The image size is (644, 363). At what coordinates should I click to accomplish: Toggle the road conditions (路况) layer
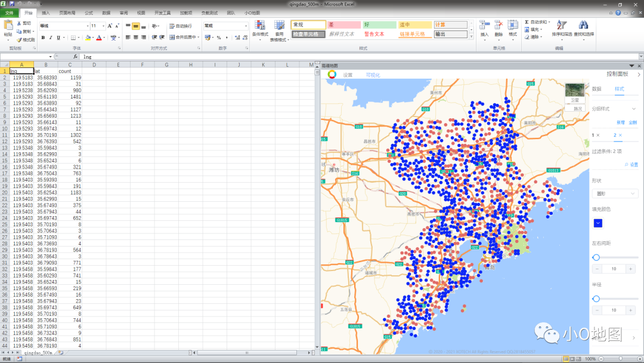click(x=577, y=109)
